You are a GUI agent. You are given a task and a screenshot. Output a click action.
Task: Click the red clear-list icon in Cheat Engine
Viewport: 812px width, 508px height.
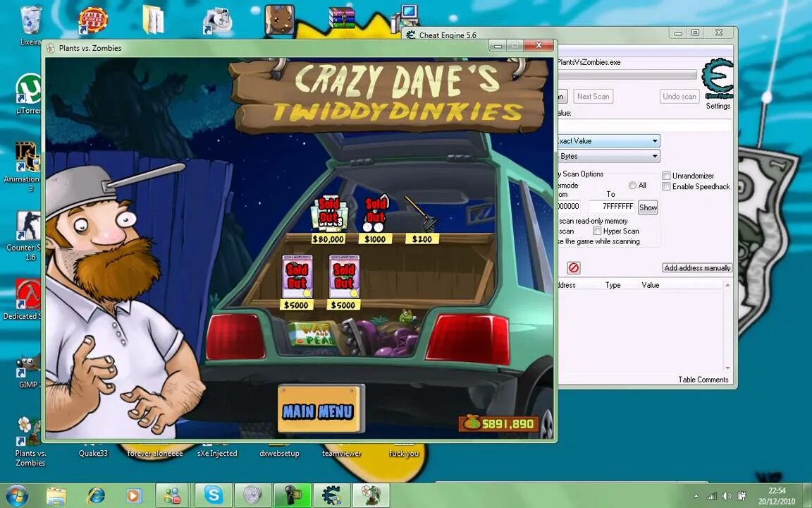tap(573, 267)
